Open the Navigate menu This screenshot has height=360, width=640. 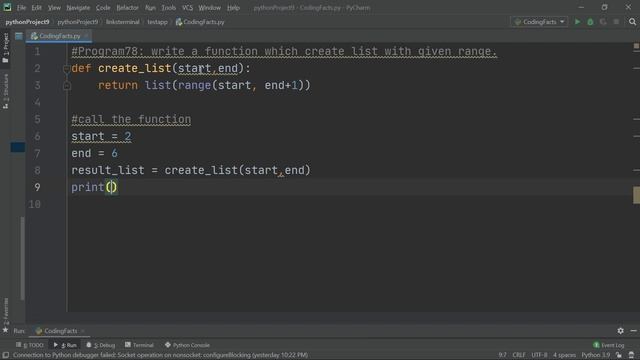[78, 7]
